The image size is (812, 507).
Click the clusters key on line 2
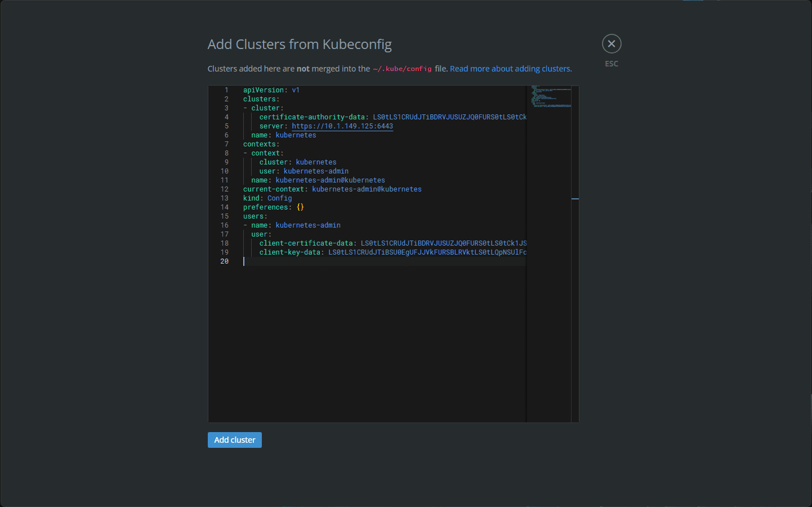(259, 99)
